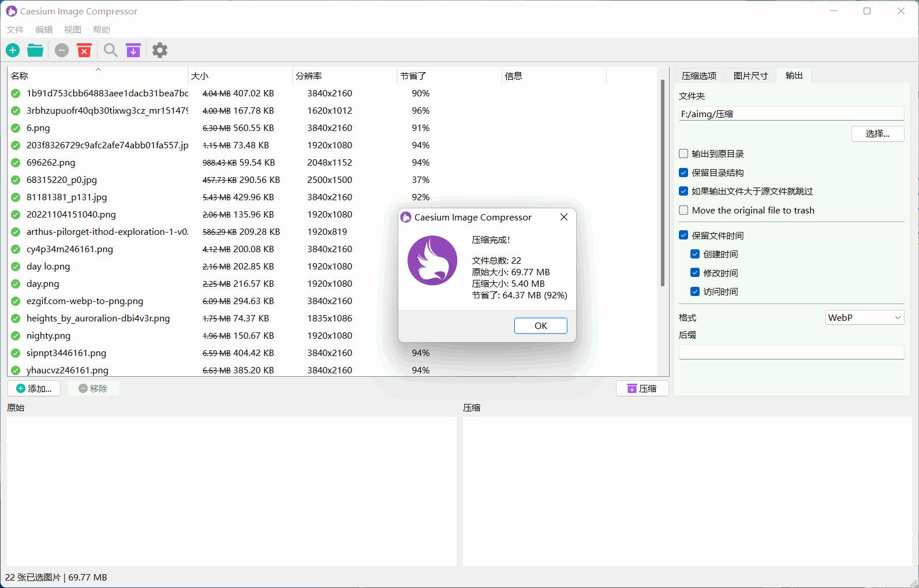The image size is (919, 588).
Task: Click the 选择... folder browse button
Action: [877, 133]
